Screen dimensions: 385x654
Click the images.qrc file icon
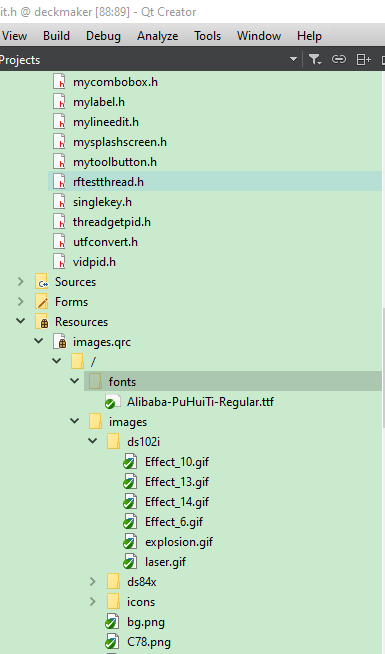(x=60, y=342)
